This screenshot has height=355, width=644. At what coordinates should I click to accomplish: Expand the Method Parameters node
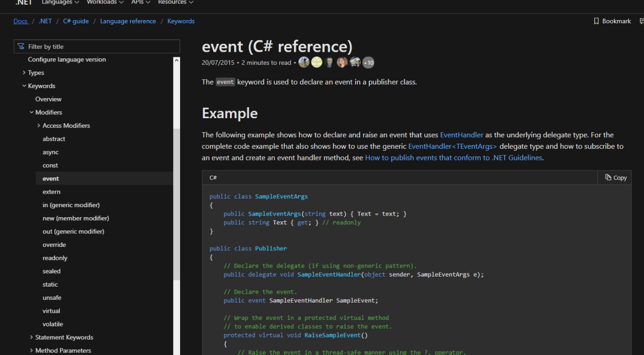tap(31, 350)
